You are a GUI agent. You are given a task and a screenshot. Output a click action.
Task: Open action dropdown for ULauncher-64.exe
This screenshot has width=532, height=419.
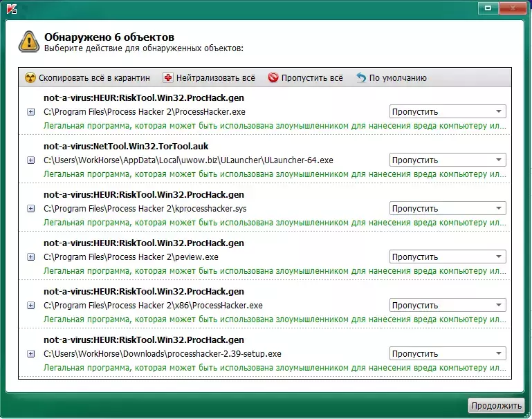[x=448, y=160]
